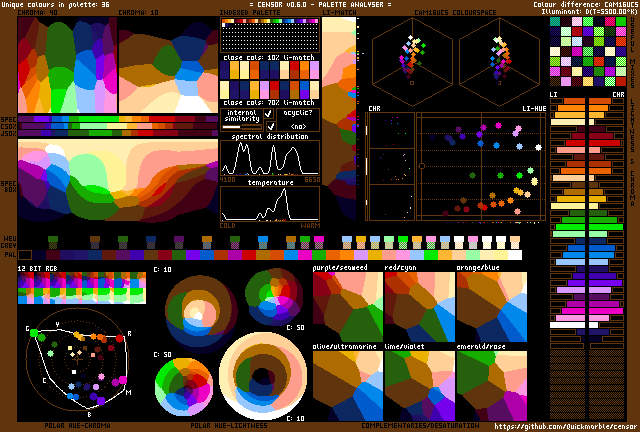Open the CHROMA: 40 colour map

pyautogui.click(x=67, y=65)
